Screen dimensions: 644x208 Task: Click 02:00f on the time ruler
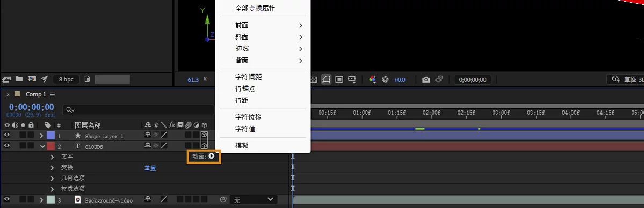431,113
